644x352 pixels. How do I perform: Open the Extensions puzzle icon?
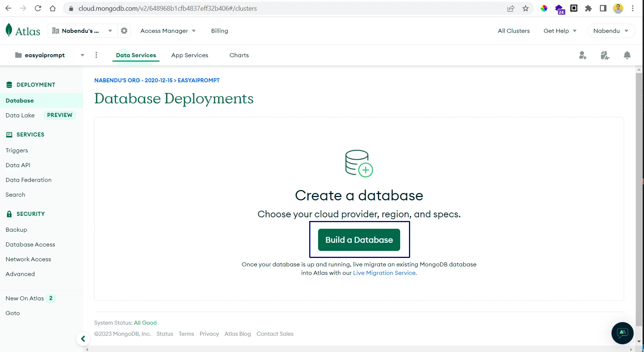pos(589,8)
